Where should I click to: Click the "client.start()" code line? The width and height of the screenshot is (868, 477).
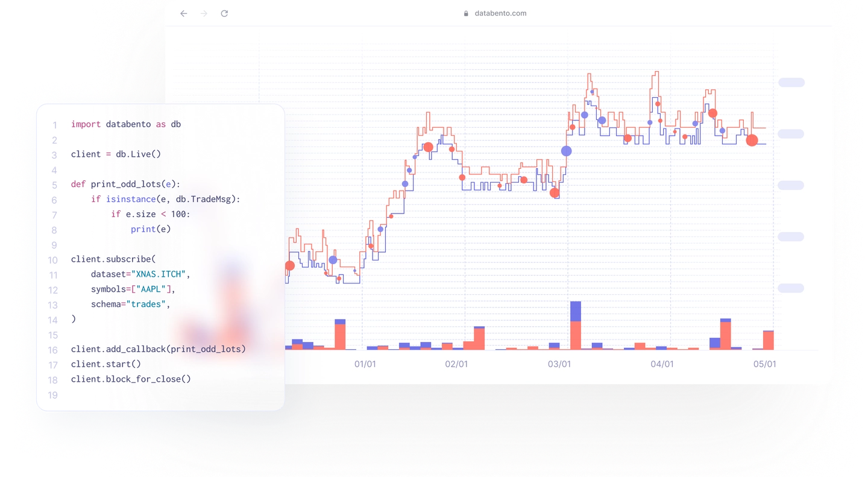coord(106,364)
